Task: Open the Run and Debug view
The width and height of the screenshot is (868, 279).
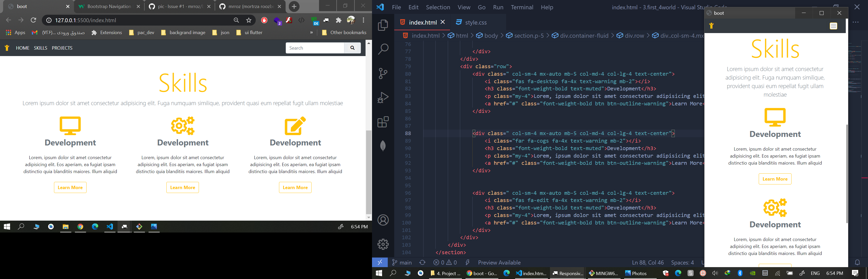Action: (x=383, y=97)
